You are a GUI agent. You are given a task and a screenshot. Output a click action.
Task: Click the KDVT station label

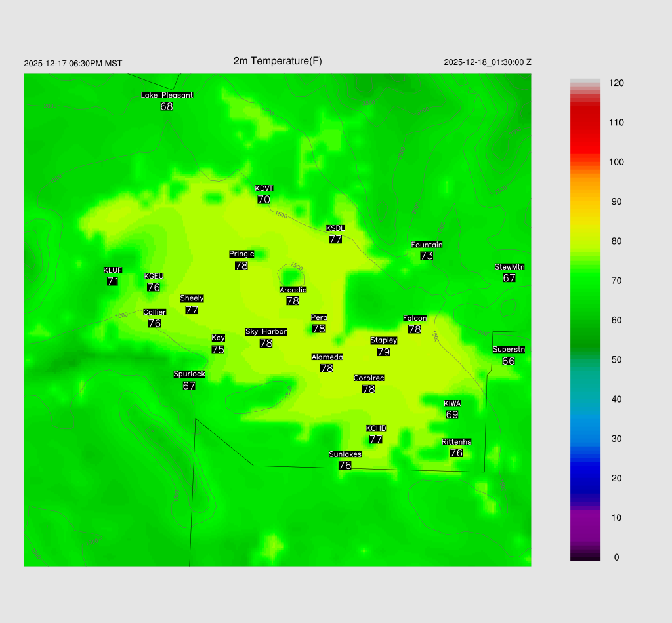click(x=264, y=189)
